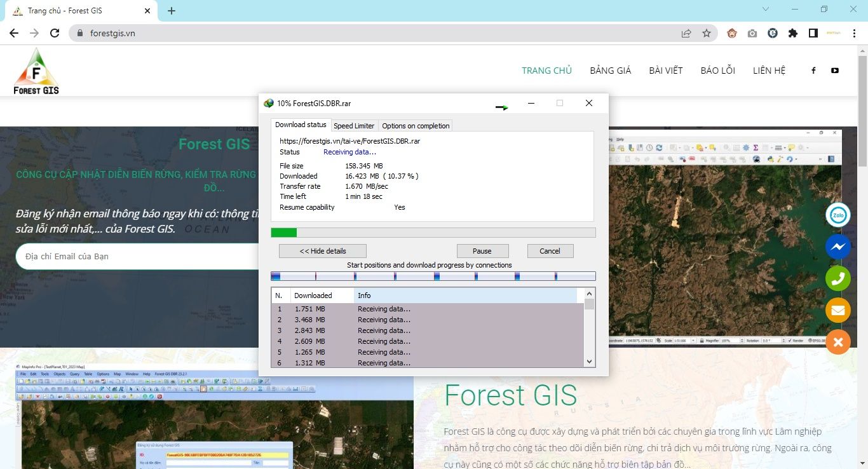Screen dimensions: 868x469
Task: Open the Messenger chat floating icon
Action: click(x=837, y=247)
